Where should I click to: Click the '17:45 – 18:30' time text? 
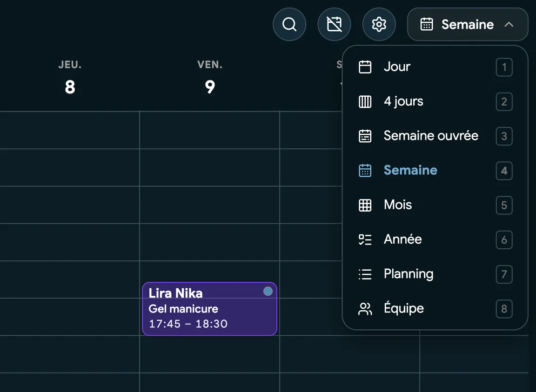(188, 324)
